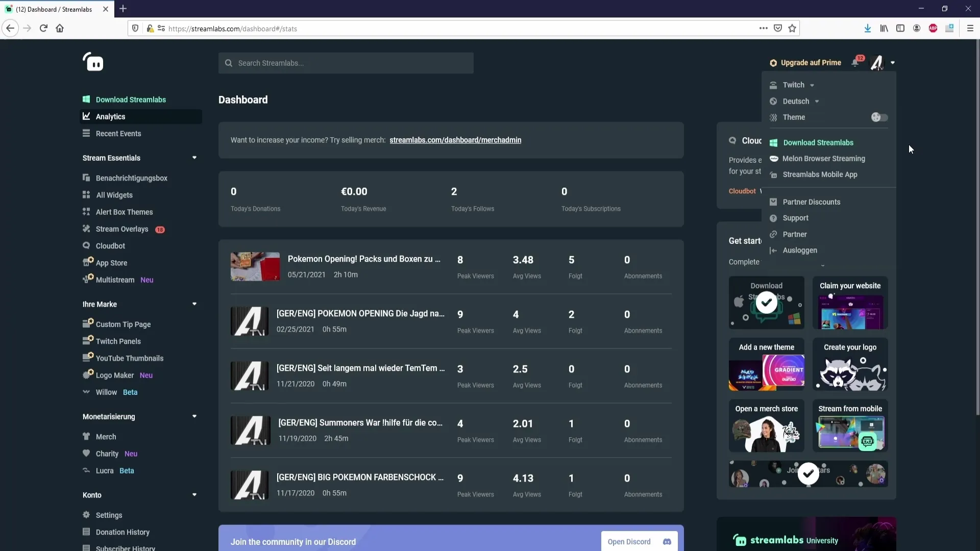Image resolution: width=980 pixels, height=551 pixels.
Task: Click the profile avatar icon
Action: (877, 63)
